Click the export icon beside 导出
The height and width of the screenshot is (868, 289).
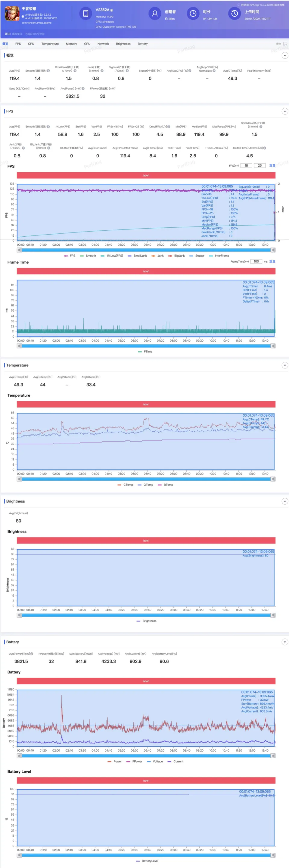tap(285, 44)
